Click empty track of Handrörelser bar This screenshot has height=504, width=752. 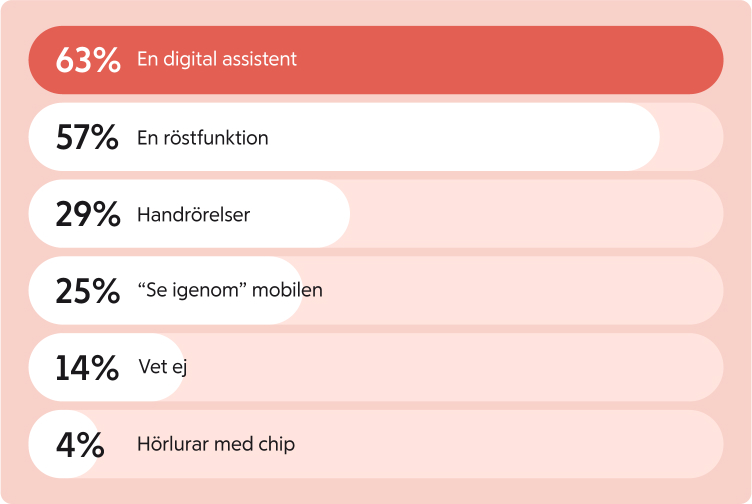pos(536,214)
